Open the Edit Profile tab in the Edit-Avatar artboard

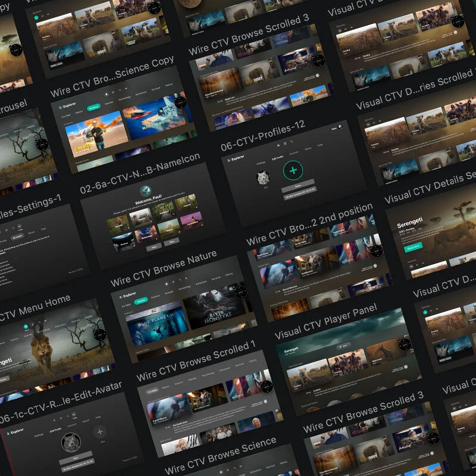click(x=55, y=430)
